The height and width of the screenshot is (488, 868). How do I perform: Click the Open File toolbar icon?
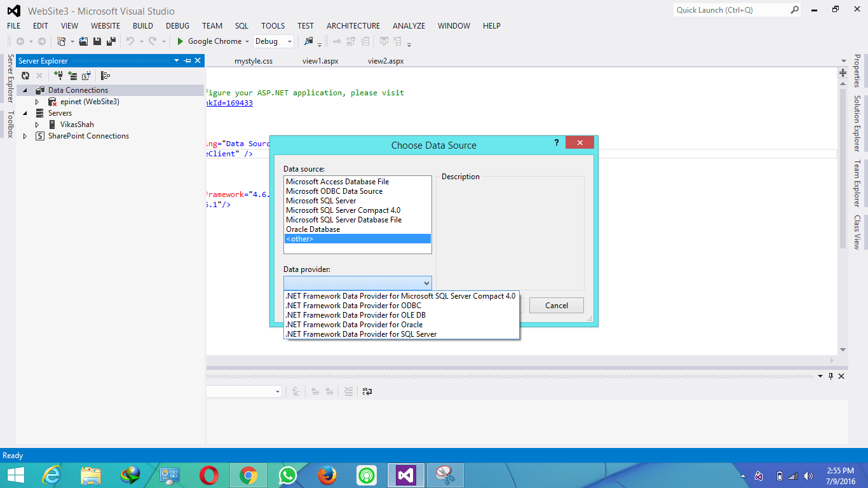(x=83, y=41)
